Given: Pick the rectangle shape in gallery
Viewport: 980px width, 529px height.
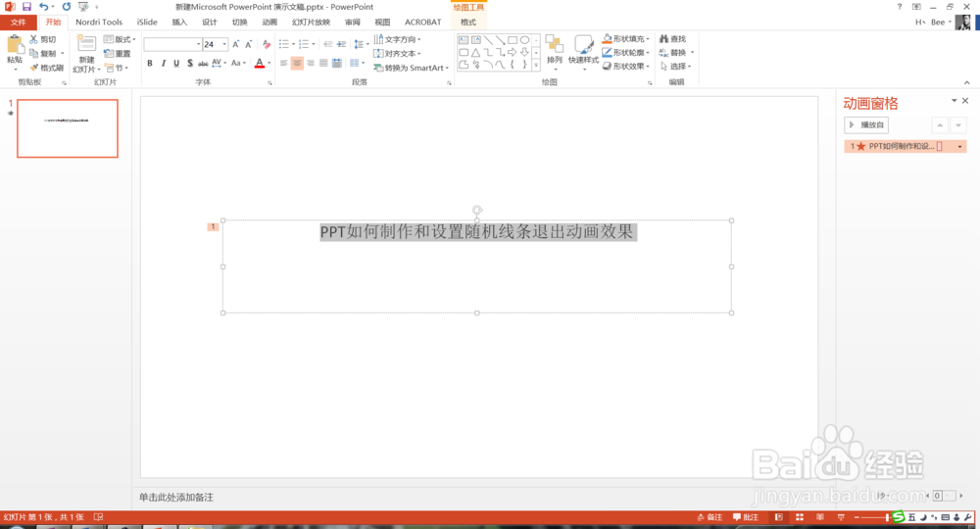Looking at the screenshot, I should (513, 40).
